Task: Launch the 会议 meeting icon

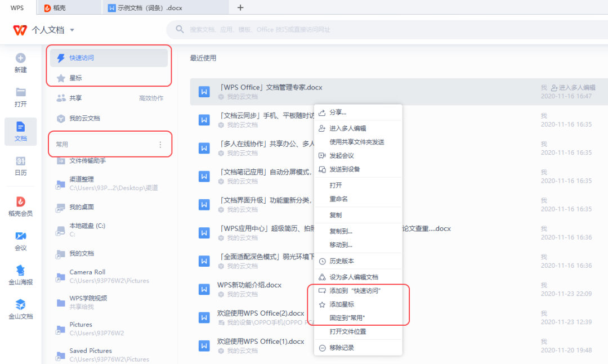Action: pos(21,236)
